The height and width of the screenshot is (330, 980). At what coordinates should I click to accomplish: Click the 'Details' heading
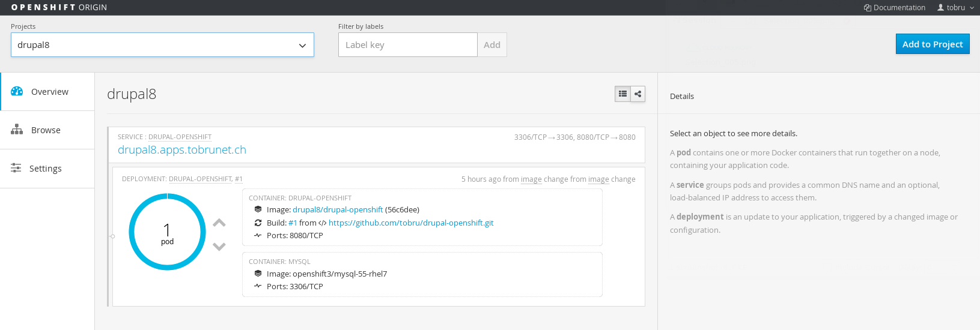pos(682,96)
